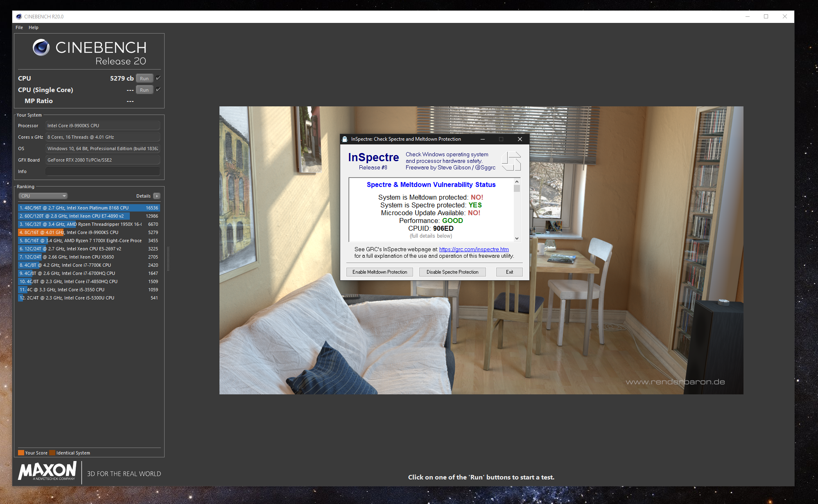Select ranking row Xeon CPU E7-4890 v2

point(89,216)
